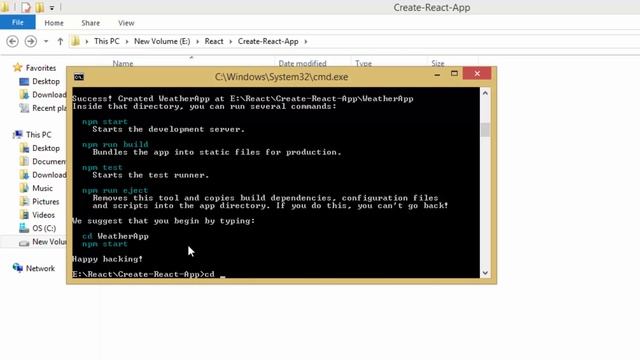Switch to the Home ribbon tab
The height and width of the screenshot is (360, 640).
[x=54, y=23]
